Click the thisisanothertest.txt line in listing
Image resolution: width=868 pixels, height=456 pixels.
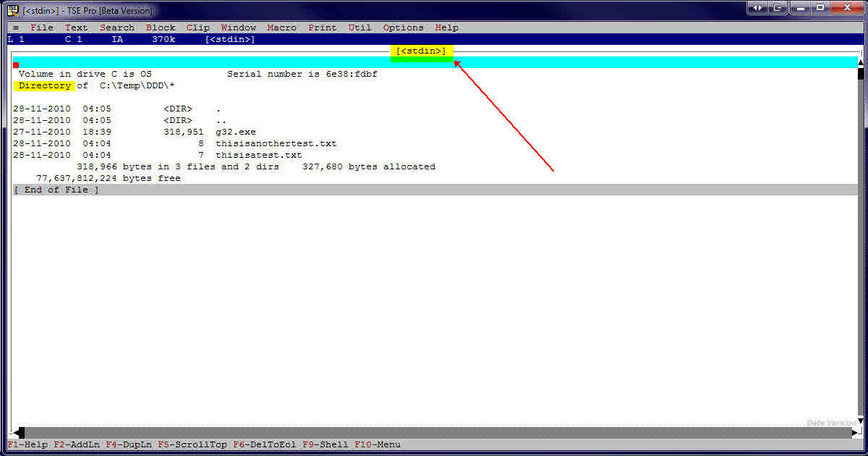[x=276, y=143]
